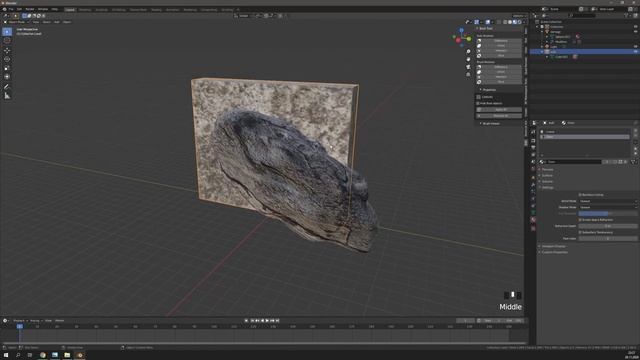Toggle the Hide Bool objects checkbox
Viewport: 640px width, 360px height.
point(478,103)
